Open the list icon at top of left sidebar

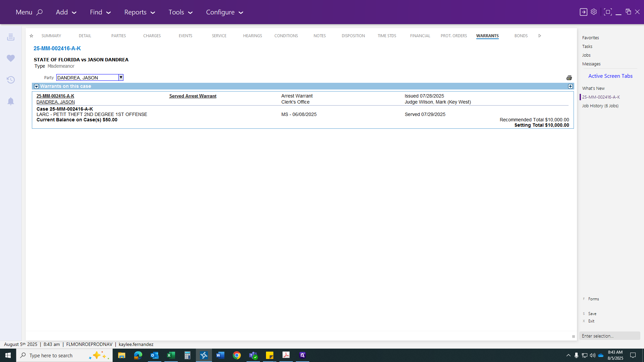(11, 37)
